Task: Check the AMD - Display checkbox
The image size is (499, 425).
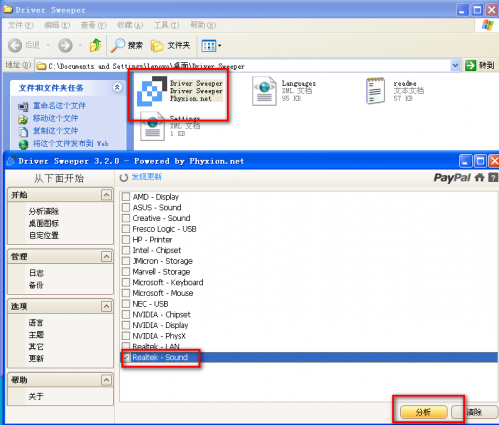Action: 126,197
